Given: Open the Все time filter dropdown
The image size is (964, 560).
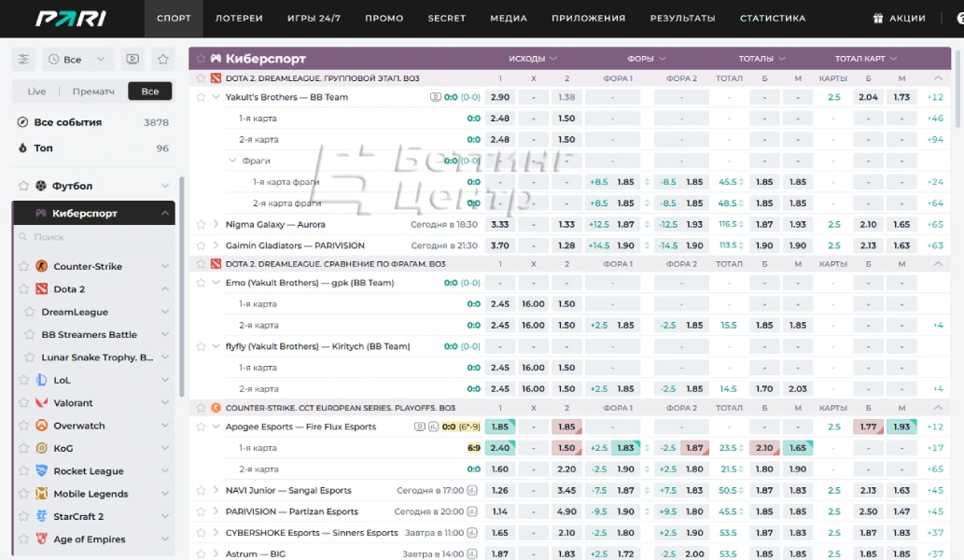Looking at the screenshot, I should (x=77, y=59).
